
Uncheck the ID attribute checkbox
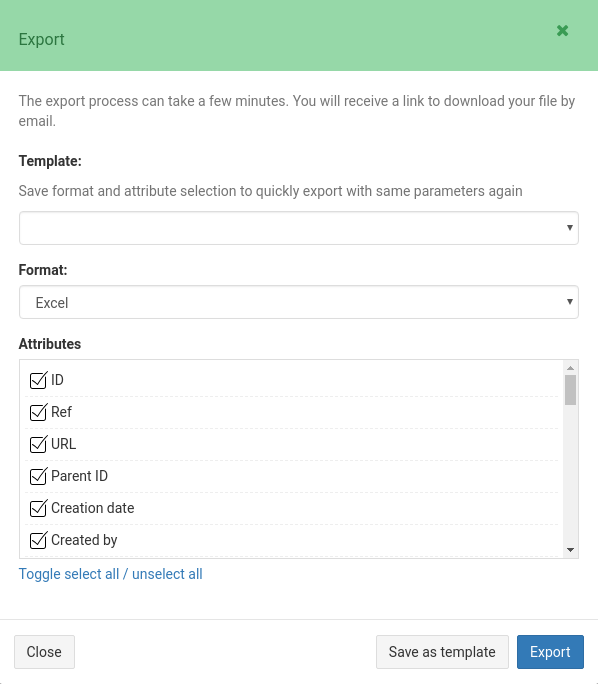pos(38,380)
